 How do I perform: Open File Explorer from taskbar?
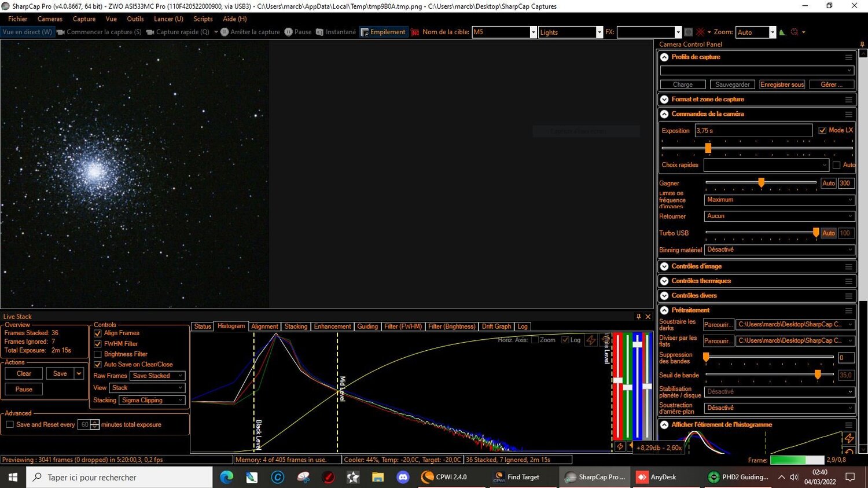(x=378, y=477)
